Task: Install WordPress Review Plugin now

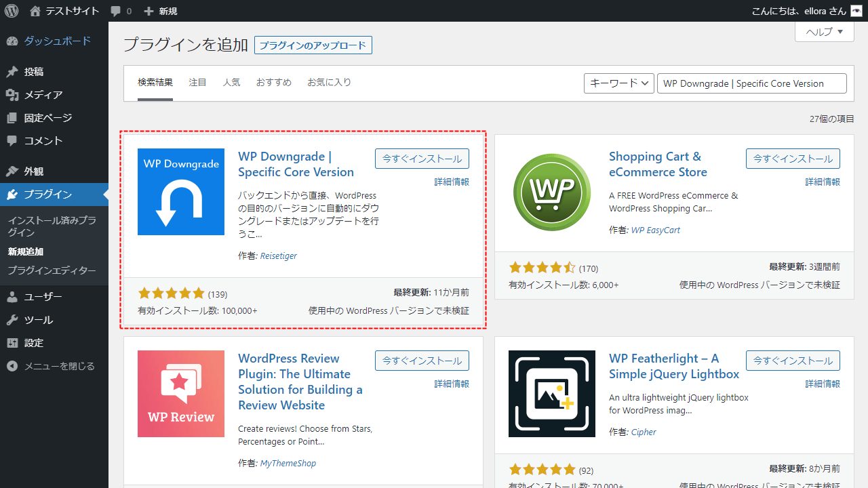Action: tap(422, 361)
